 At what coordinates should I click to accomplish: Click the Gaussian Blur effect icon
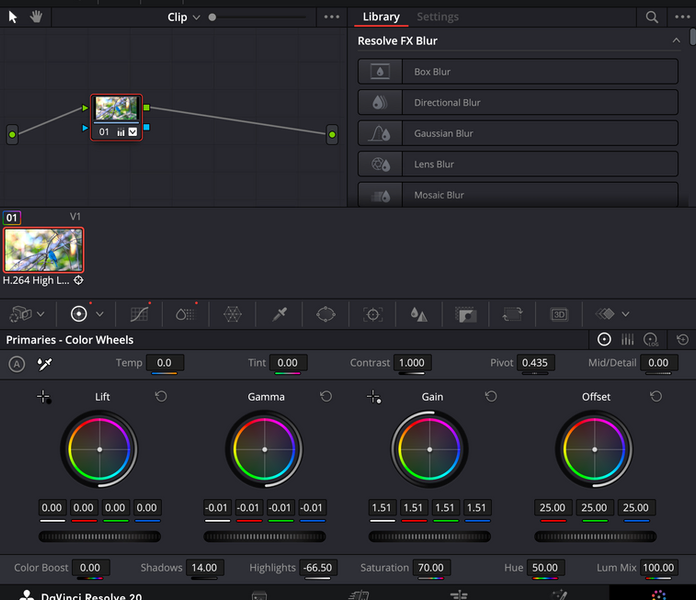point(380,133)
